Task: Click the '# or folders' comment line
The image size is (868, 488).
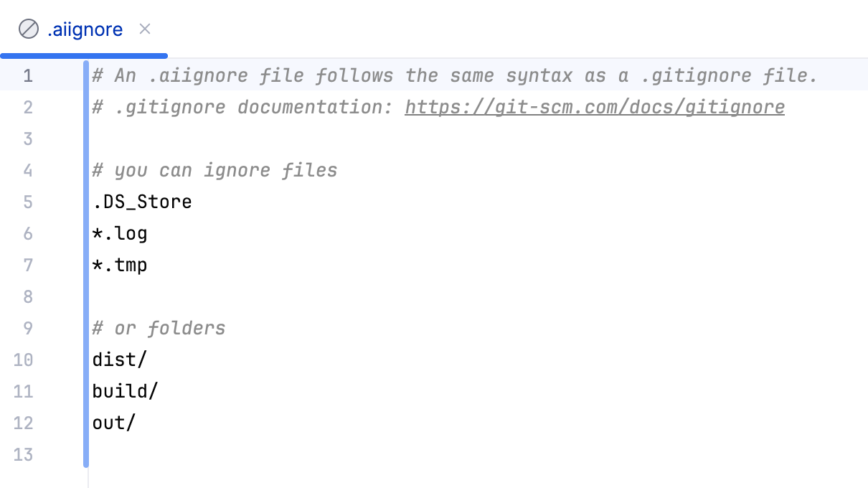Action: [x=159, y=328]
